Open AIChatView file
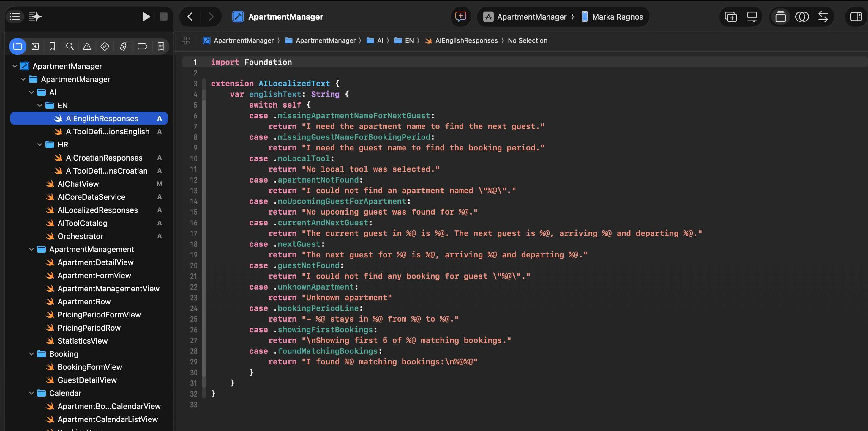 pos(78,184)
